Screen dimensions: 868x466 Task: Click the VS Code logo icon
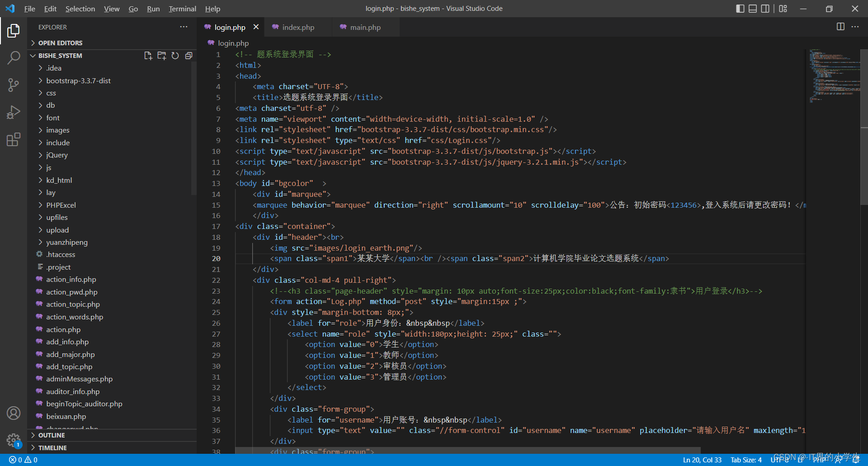point(10,9)
